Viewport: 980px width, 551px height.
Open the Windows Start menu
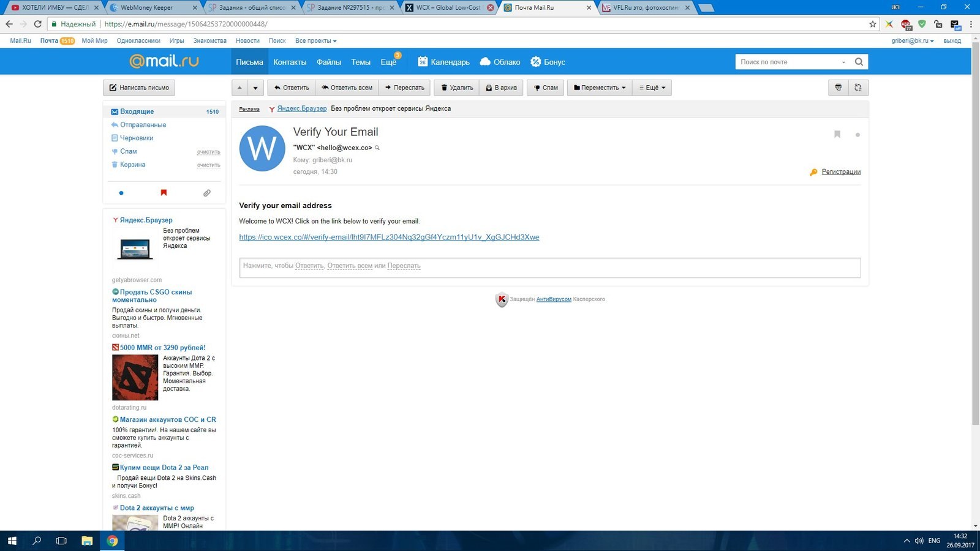click(12, 541)
